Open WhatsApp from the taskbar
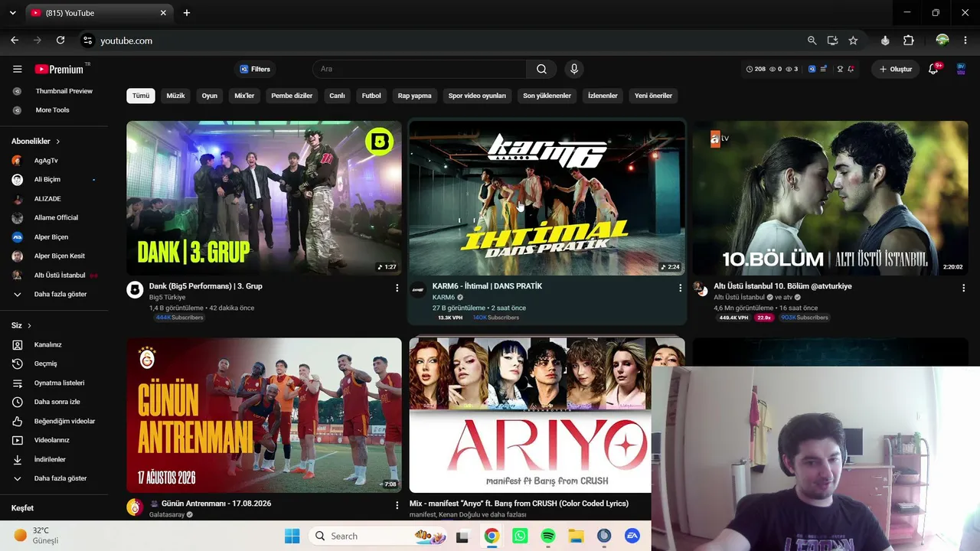The image size is (980, 551). [x=520, y=536]
